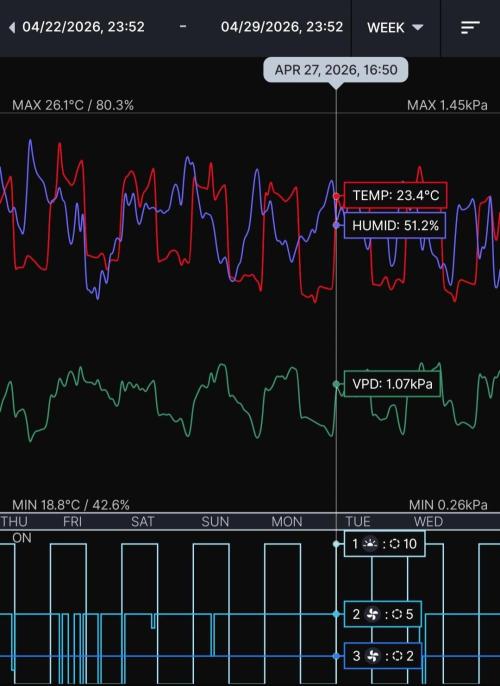Screen dimensions: 500x686
Task: Click the MAX 1.45kPa label
Action: click(447, 105)
